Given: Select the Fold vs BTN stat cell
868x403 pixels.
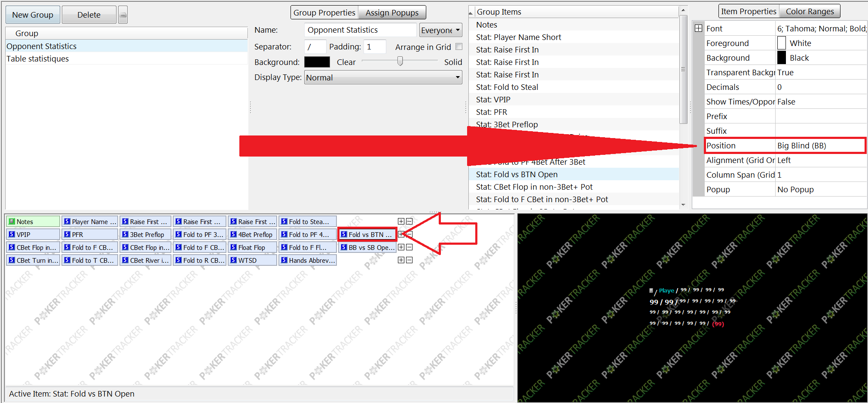Looking at the screenshot, I should click(367, 234).
